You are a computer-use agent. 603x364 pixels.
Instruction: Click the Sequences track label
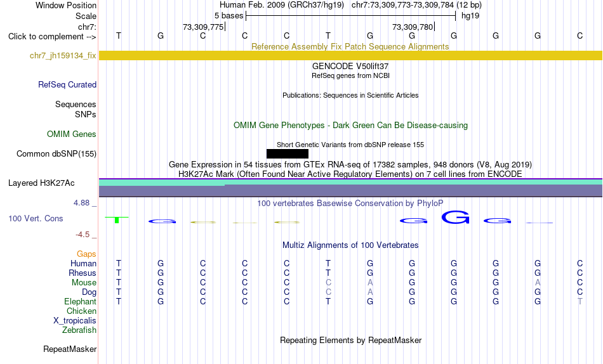pos(76,104)
